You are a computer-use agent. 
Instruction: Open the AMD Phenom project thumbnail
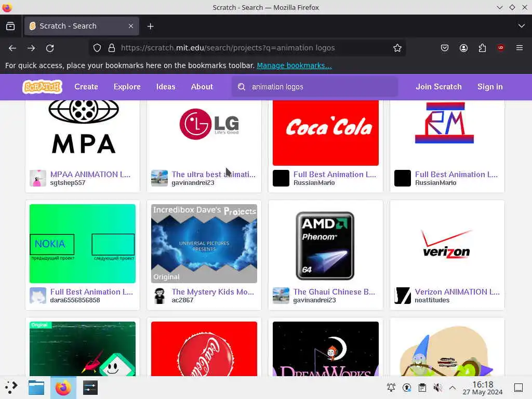pyautogui.click(x=326, y=244)
